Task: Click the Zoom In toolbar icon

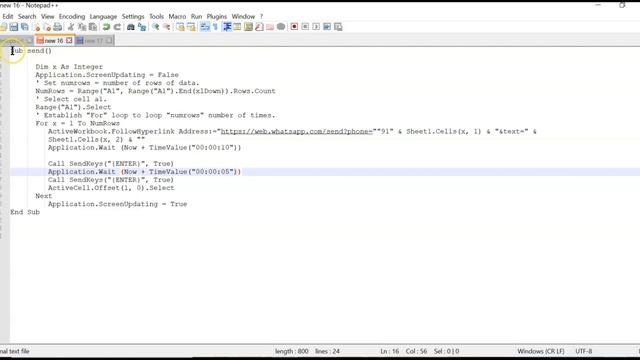Action: (x=156, y=27)
